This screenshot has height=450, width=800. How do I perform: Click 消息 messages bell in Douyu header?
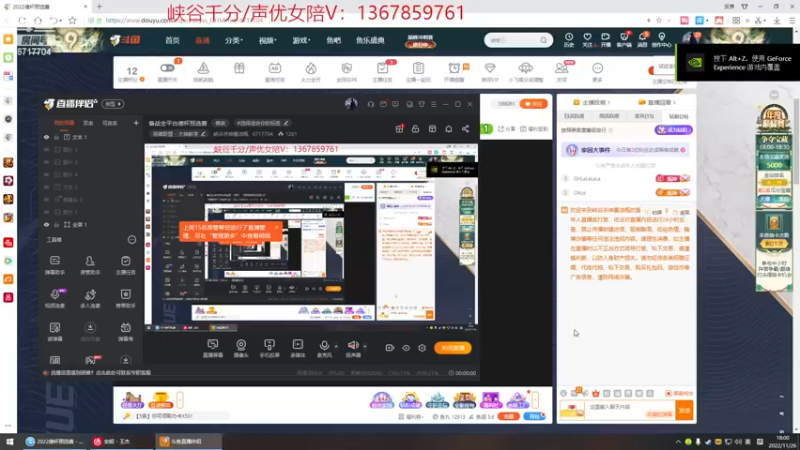[x=642, y=40]
